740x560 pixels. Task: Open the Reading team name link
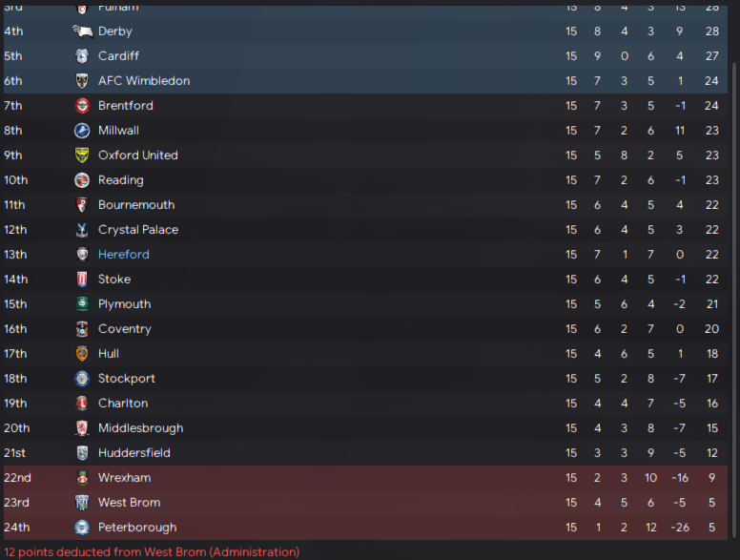click(121, 180)
